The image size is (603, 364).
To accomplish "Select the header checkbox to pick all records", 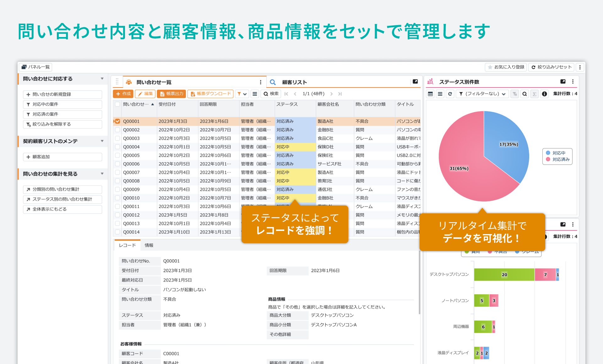I will pyautogui.click(x=117, y=104).
